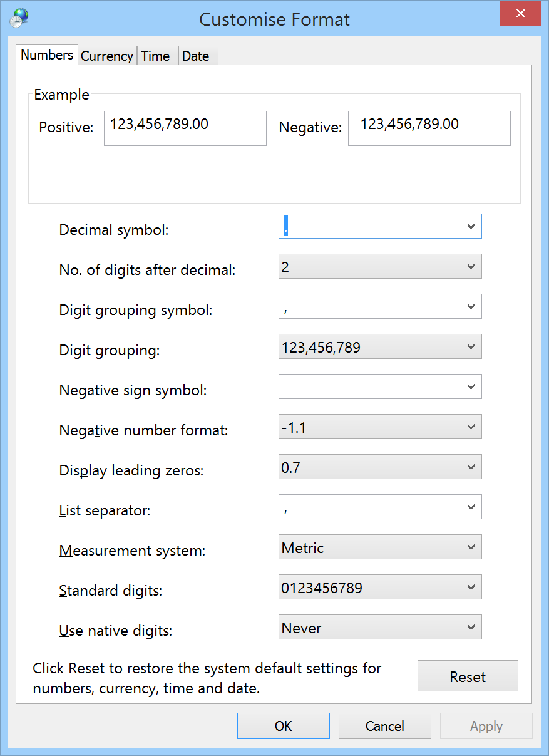Close the Customise Format dialog
The width and height of the screenshot is (549, 756).
pyautogui.click(x=520, y=14)
